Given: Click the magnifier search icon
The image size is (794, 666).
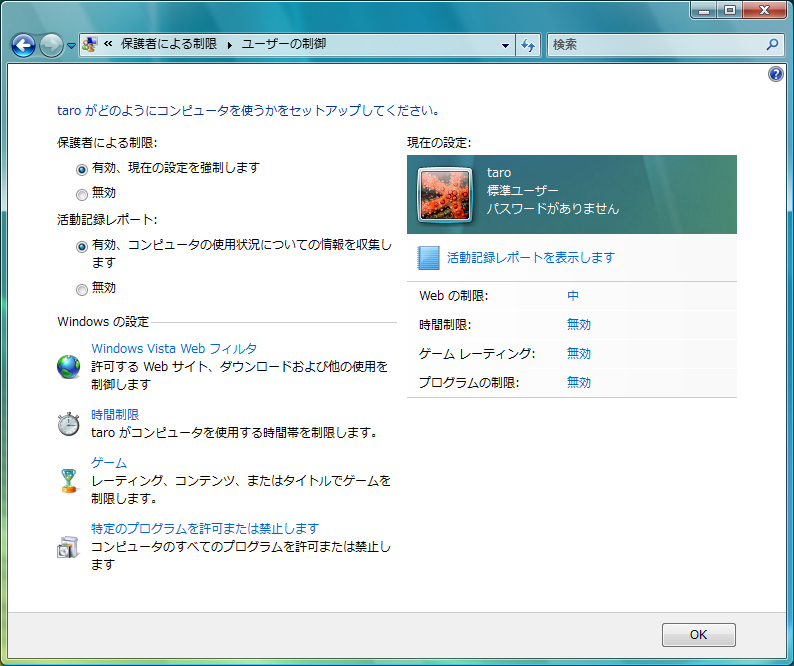Looking at the screenshot, I should point(772,45).
